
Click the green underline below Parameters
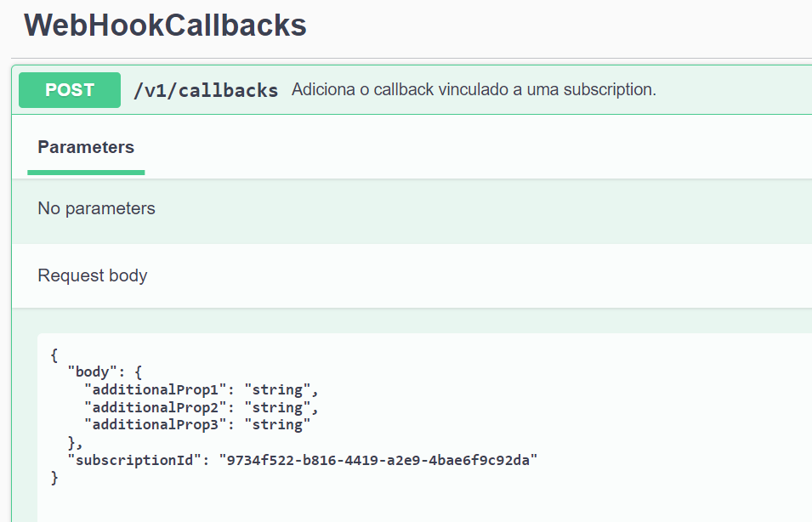(x=86, y=173)
